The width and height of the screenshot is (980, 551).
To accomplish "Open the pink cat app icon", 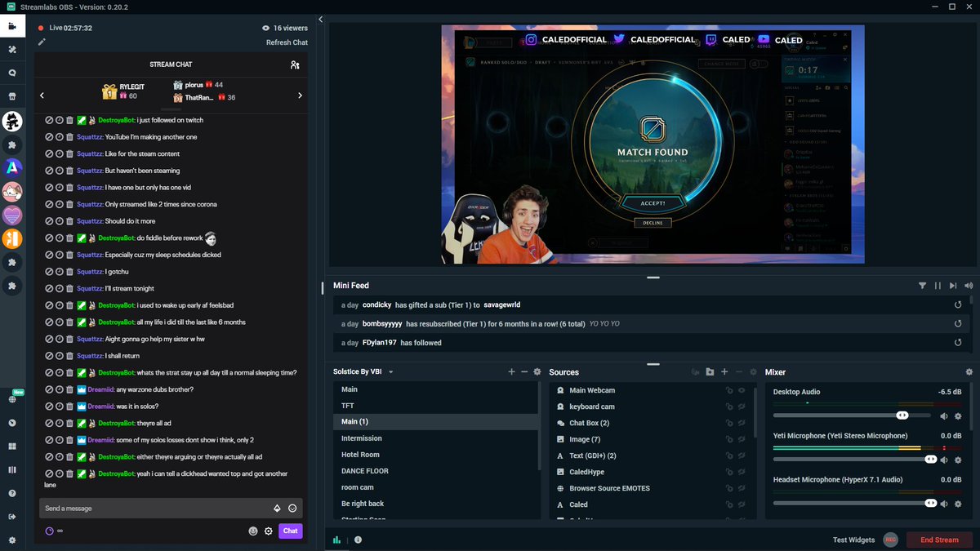I will pos(11,192).
